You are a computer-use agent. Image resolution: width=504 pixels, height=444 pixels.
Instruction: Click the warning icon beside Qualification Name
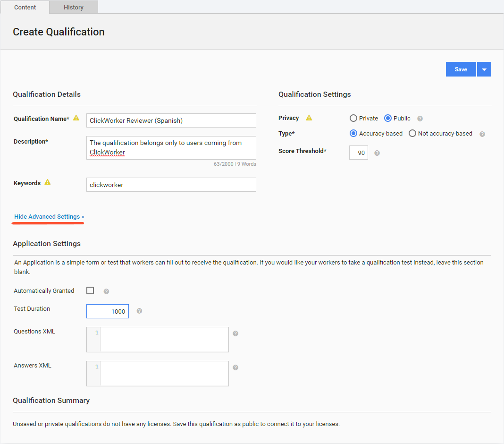pos(76,118)
